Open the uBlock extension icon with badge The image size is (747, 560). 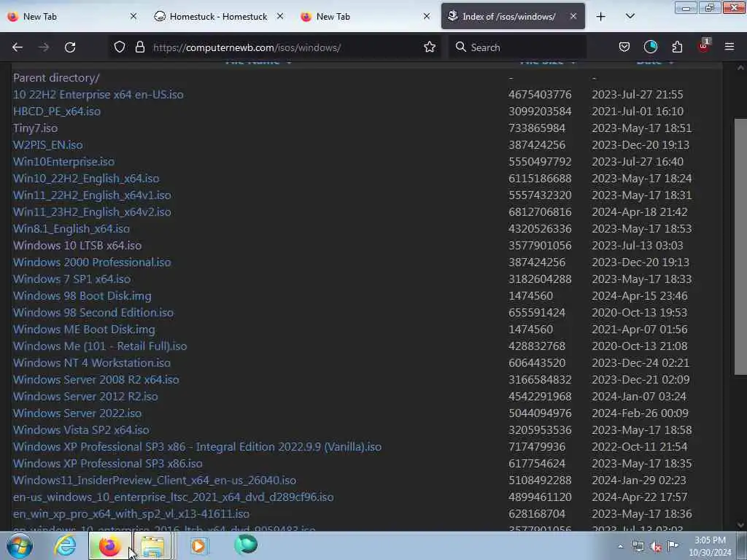[x=704, y=46]
